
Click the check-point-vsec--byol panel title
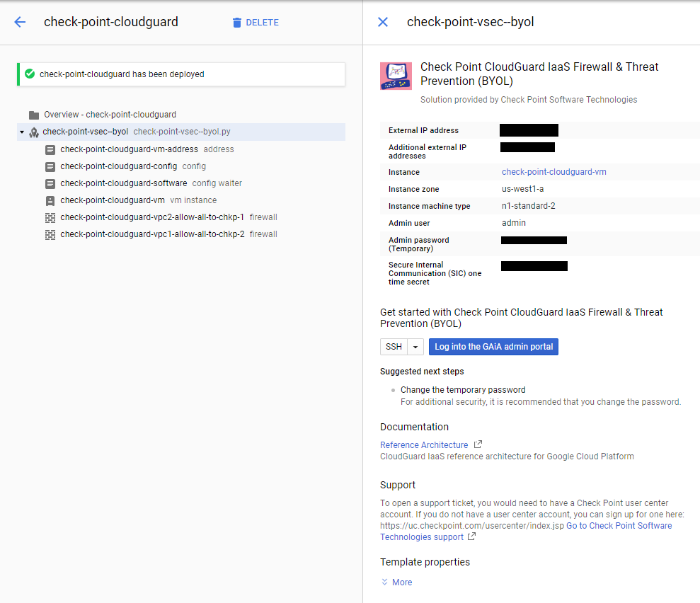click(470, 22)
